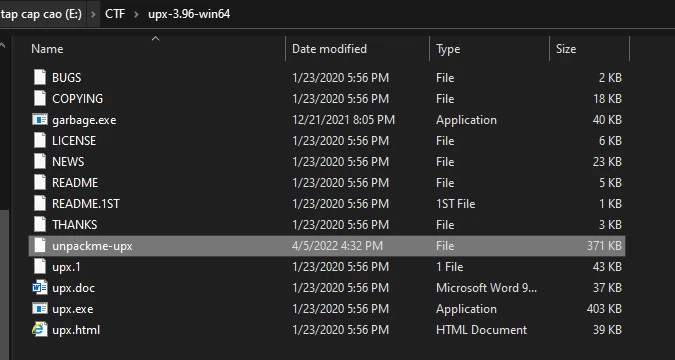
Task: Select the unpackme-upx file name
Action: tap(92, 246)
